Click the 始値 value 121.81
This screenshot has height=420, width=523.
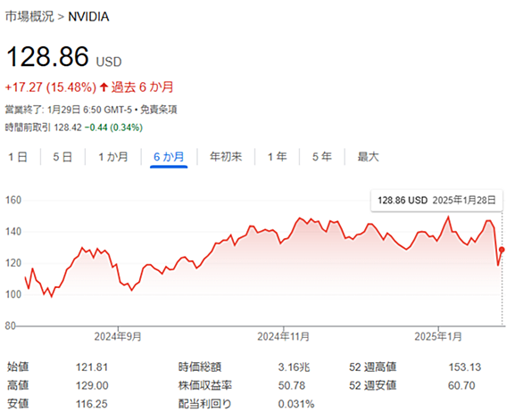click(x=92, y=367)
